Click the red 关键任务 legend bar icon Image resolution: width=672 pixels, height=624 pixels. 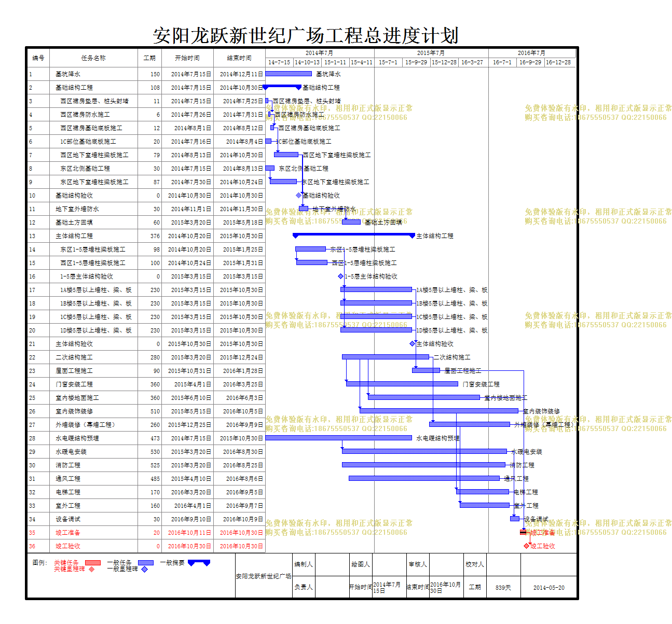click(93, 562)
